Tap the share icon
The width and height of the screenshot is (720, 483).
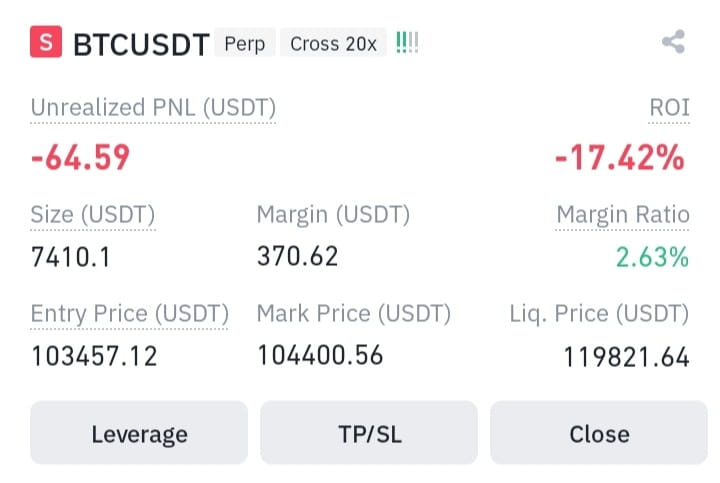[673, 42]
